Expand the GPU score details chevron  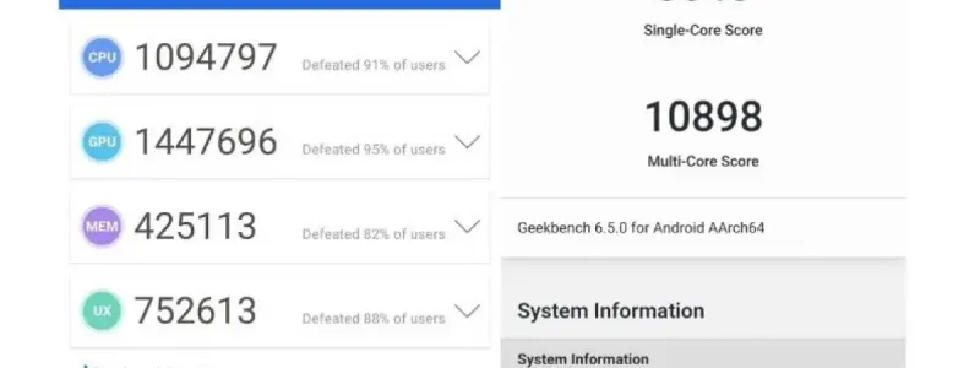click(x=467, y=143)
